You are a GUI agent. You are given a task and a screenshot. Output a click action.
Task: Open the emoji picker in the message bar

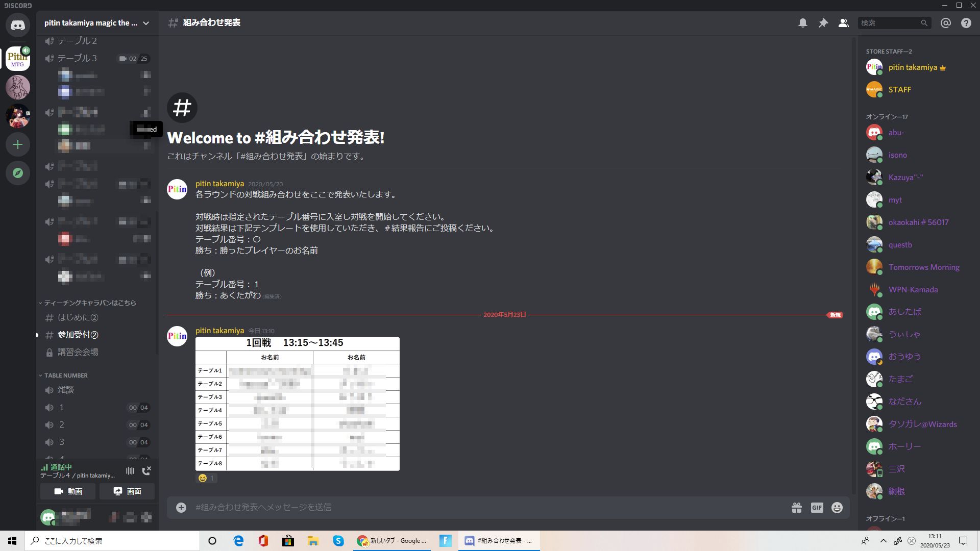click(x=837, y=507)
